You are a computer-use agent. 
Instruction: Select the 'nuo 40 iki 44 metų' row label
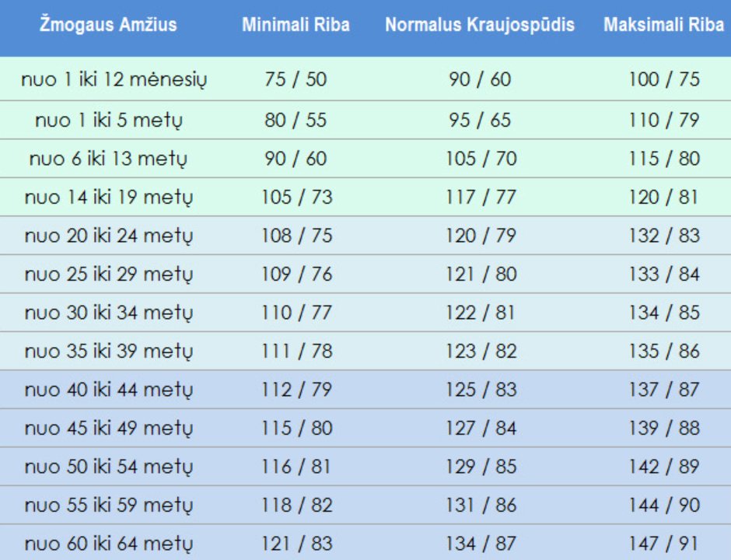point(108,390)
